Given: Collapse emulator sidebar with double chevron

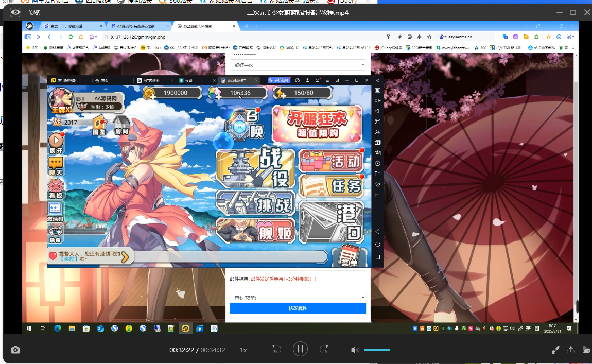Looking at the screenshot, I should pos(377,80).
